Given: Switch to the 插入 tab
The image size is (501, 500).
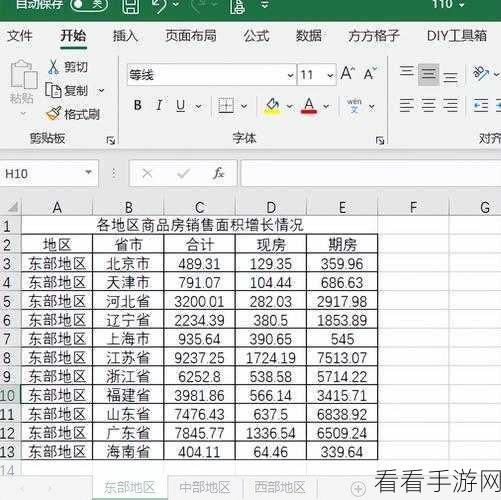Looking at the screenshot, I should point(125,35).
